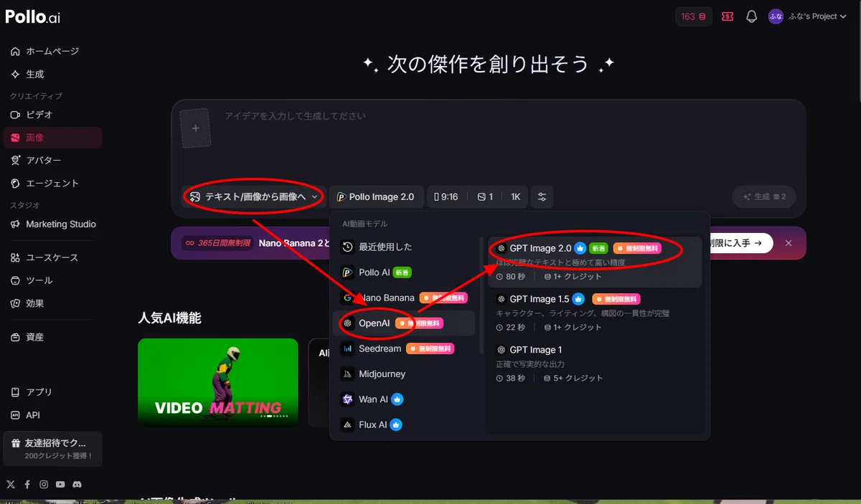The width and height of the screenshot is (861, 504).
Task: Select Flux AI provider
Action: (x=404, y=424)
